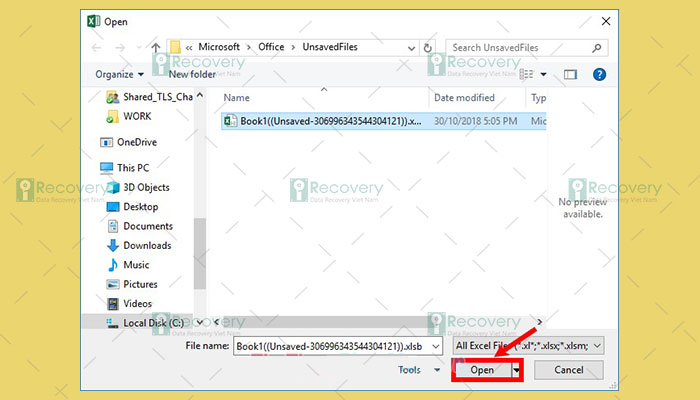
Task: Expand the File name dropdown arrow
Action: click(x=436, y=346)
